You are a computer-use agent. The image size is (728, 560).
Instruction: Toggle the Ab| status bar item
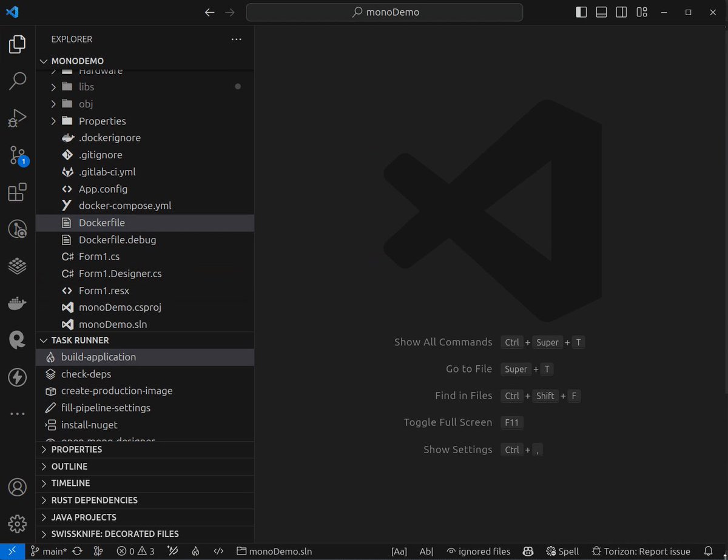pos(426,552)
